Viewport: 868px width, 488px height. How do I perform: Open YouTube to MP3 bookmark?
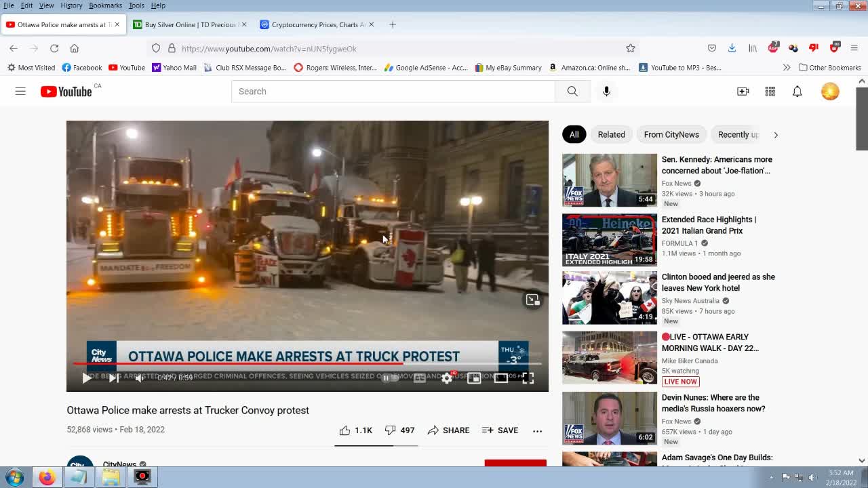pyautogui.click(x=680, y=68)
